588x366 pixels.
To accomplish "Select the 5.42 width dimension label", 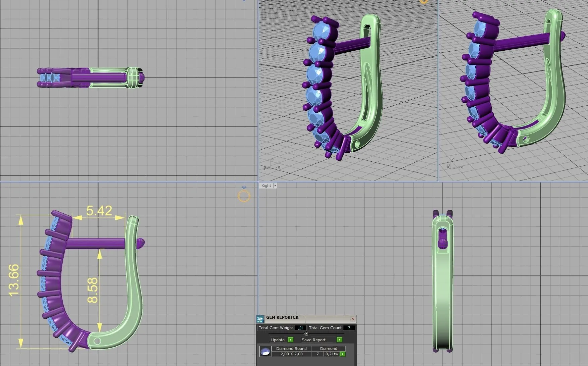I will tap(99, 211).
